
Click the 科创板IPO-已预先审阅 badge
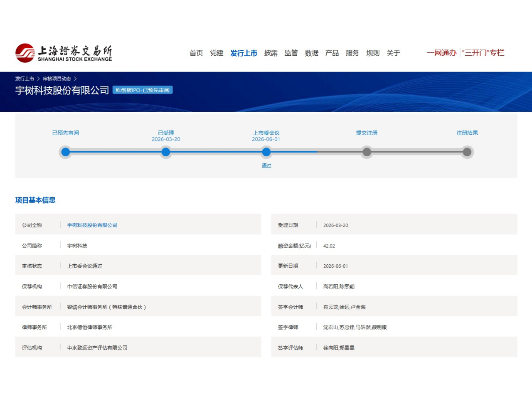pyautogui.click(x=143, y=90)
